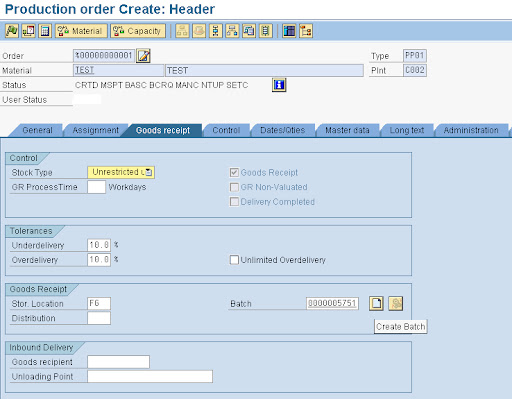The width and height of the screenshot is (512, 399).
Task: Open the Dates/Qties tab
Action: [x=282, y=130]
